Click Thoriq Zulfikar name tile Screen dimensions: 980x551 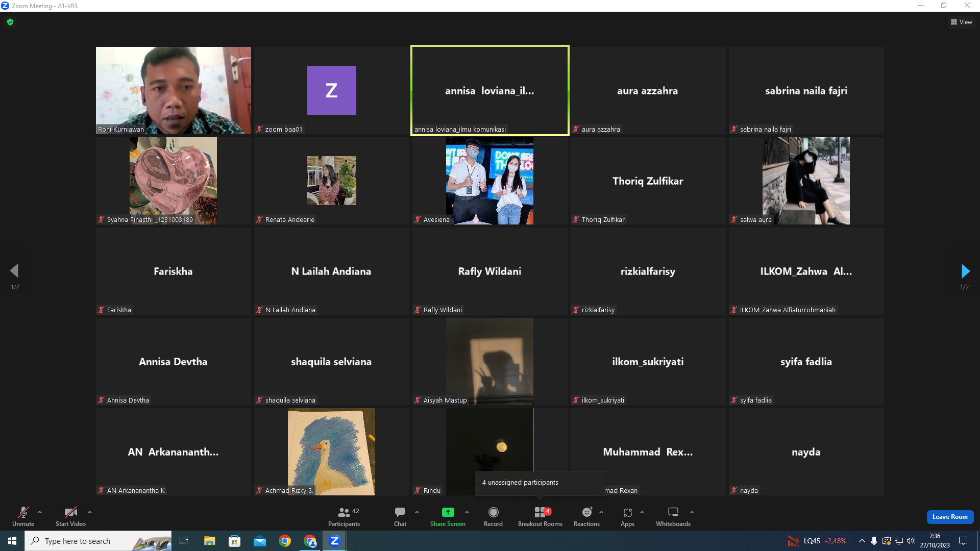648,181
